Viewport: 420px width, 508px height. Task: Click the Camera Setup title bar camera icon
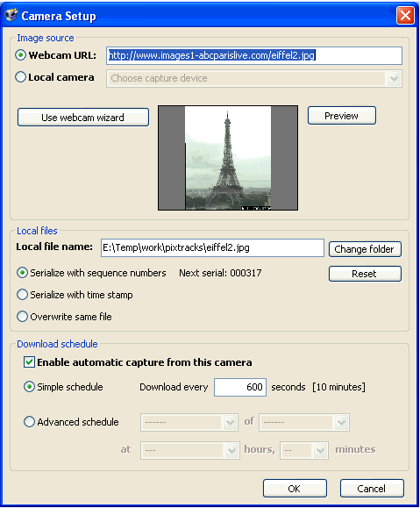coord(11,15)
